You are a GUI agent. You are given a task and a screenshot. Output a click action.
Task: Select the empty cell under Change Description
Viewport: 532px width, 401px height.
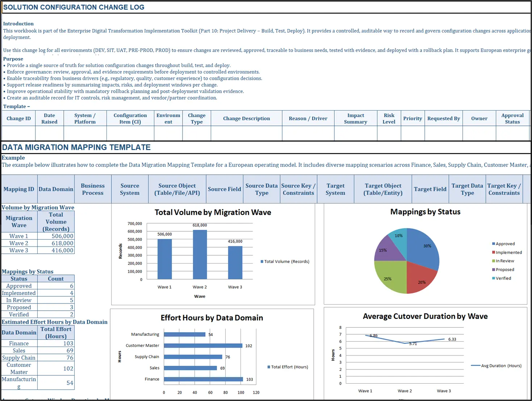coord(246,133)
